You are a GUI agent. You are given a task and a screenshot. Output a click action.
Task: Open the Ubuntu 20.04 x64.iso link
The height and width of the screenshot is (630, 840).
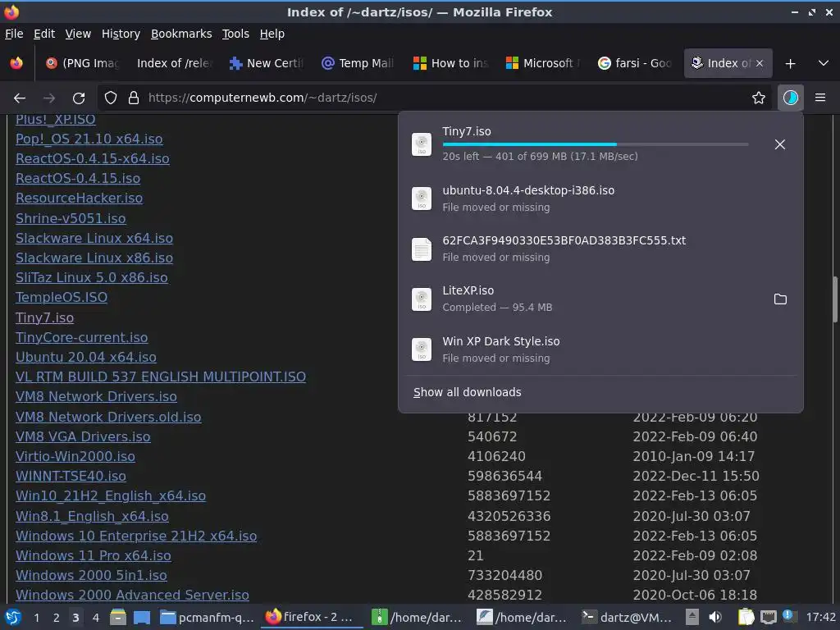pyautogui.click(x=85, y=358)
